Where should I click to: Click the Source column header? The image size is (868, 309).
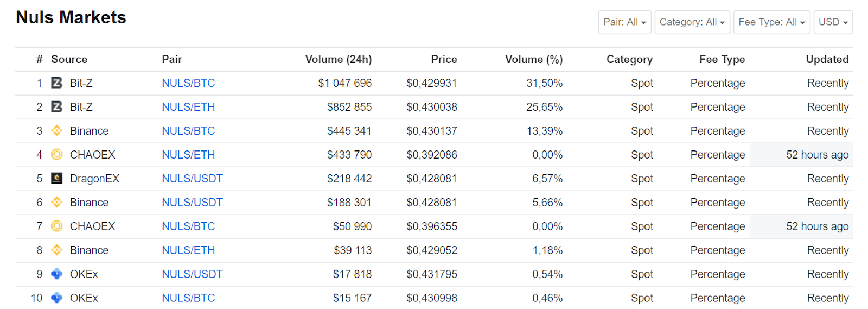(x=69, y=59)
